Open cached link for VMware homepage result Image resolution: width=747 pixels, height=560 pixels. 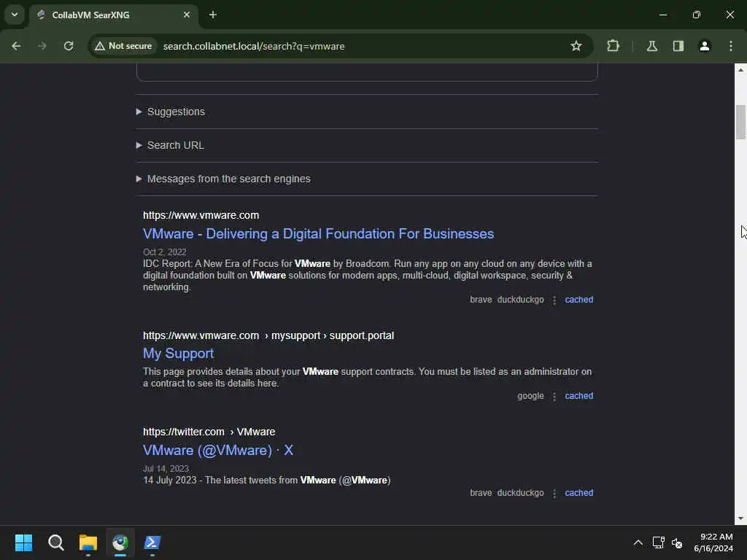pyautogui.click(x=578, y=300)
